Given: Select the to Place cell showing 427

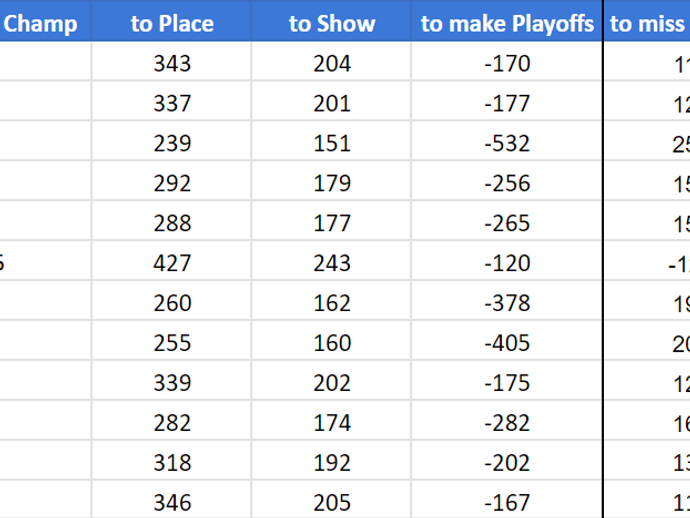Looking at the screenshot, I should click(172, 263).
